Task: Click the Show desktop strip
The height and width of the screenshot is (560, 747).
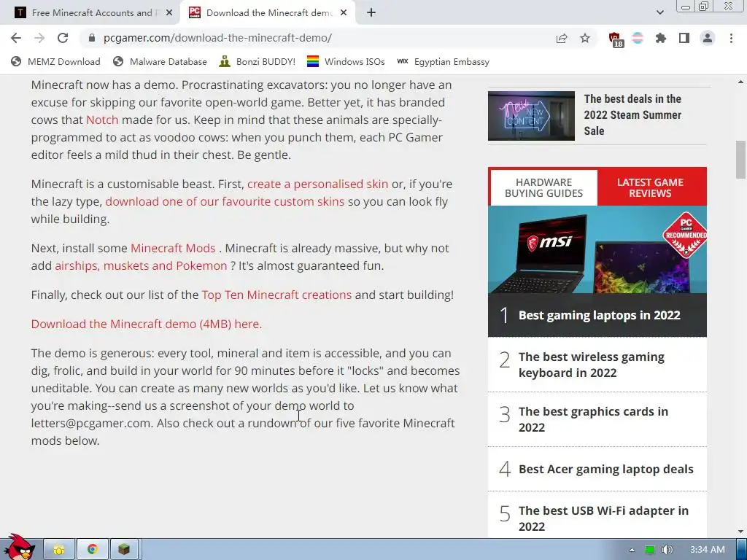Action: tap(742, 550)
